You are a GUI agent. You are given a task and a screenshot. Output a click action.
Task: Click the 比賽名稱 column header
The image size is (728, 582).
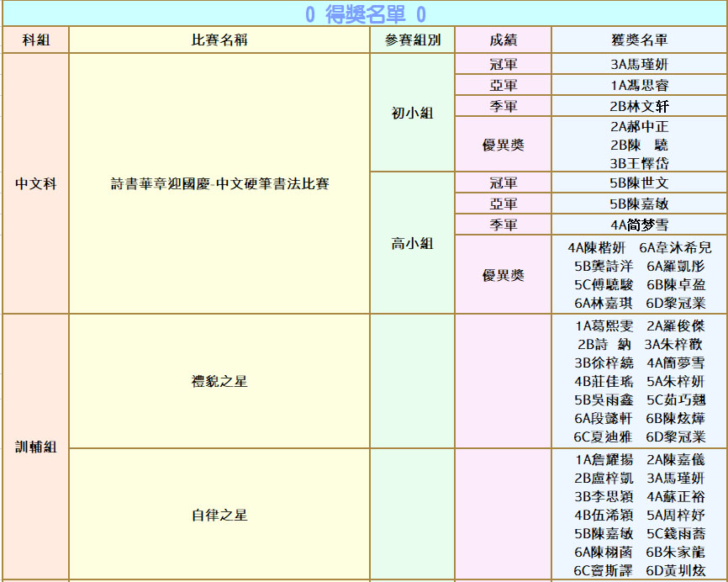pos(219,40)
